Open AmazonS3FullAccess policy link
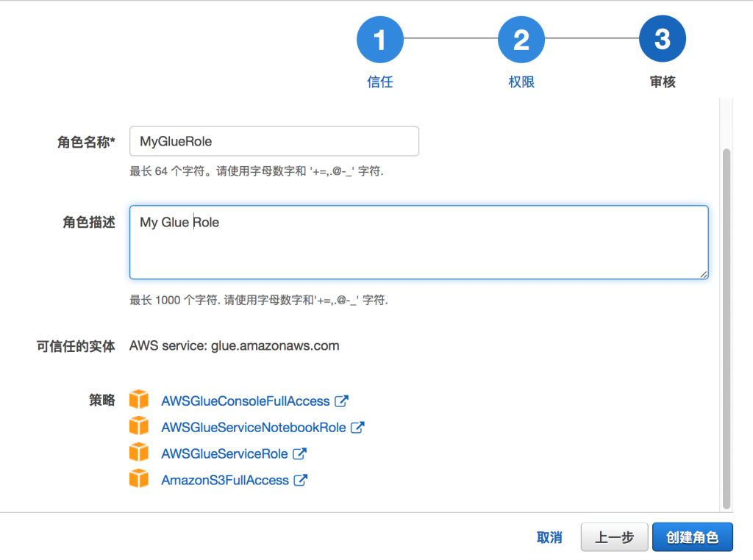The height and width of the screenshot is (560, 753). (225, 481)
